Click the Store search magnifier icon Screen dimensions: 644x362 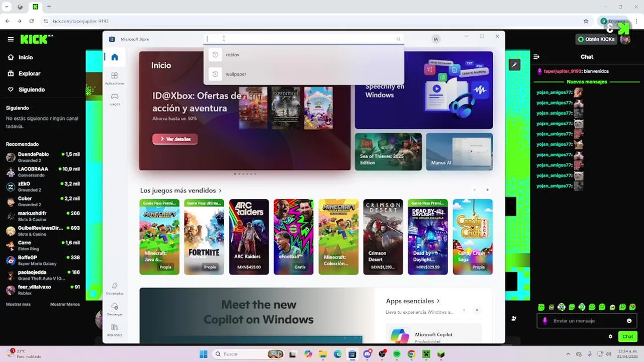[x=398, y=39]
